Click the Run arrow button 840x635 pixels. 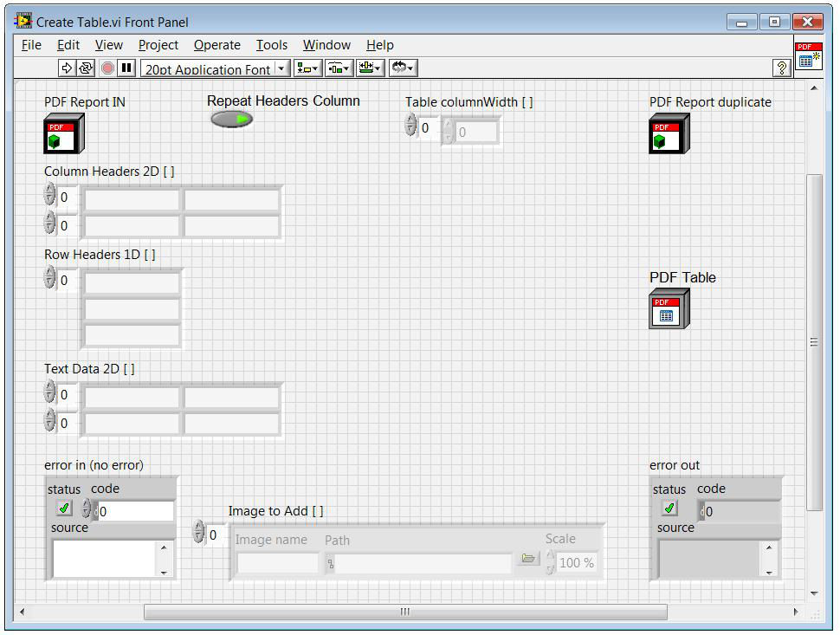(x=68, y=68)
